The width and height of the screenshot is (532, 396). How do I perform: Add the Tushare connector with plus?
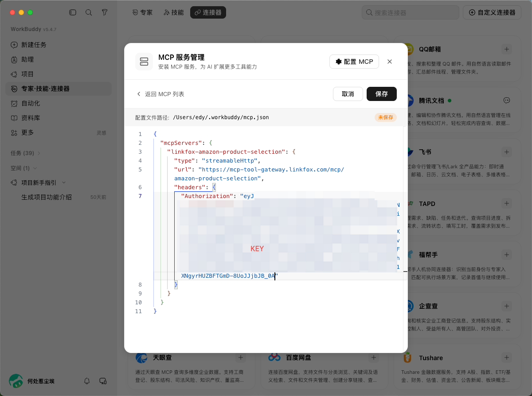[x=507, y=357]
